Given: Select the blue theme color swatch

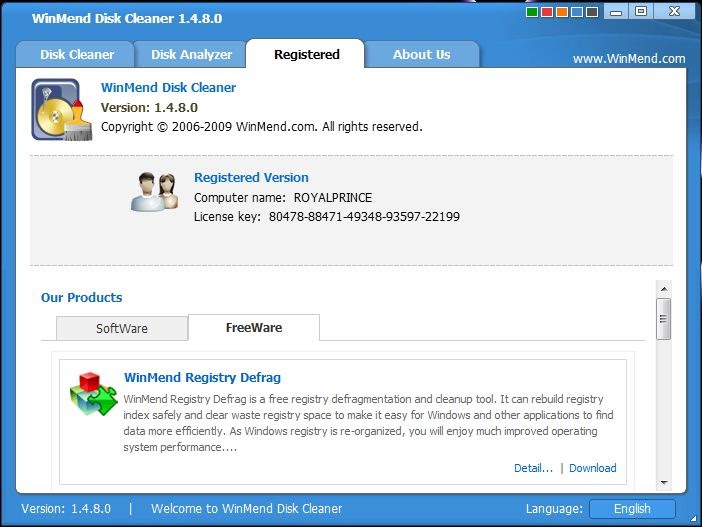Looking at the screenshot, I should pos(577,12).
